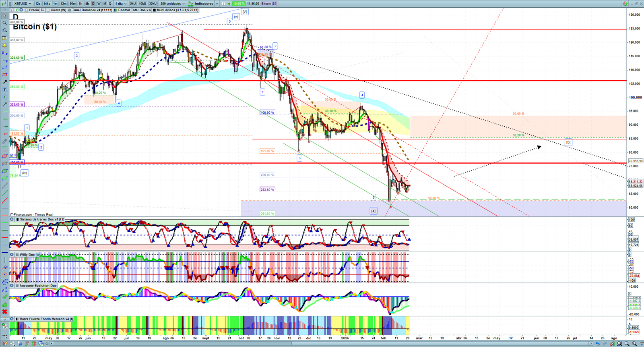Click the orange pencil icon at bottom-left corner
Viewport: 644px width, 347px height.
4,344
